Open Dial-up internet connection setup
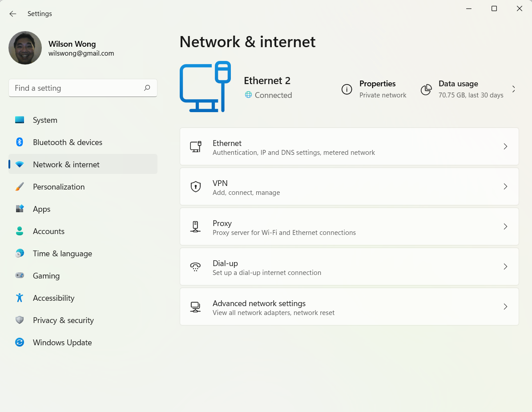Image resolution: width=532 pixels, height=412 pixels. (349, 267)
